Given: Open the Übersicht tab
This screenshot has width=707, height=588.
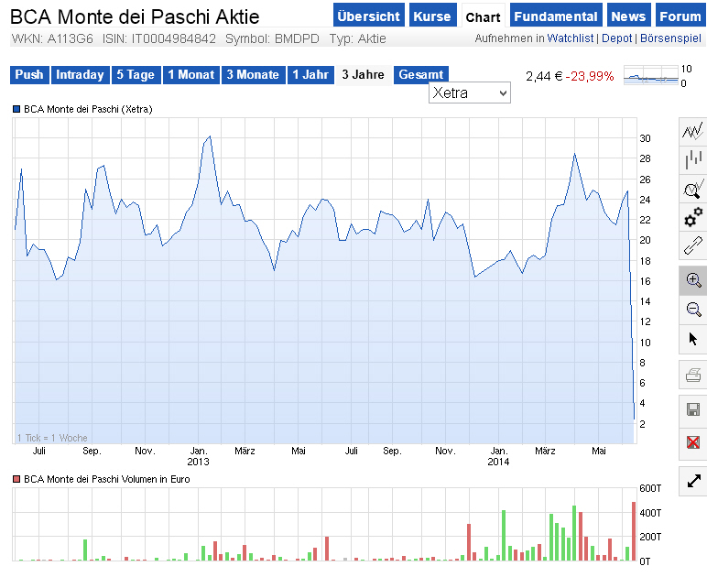Looking at the screenshot, I should 369,16.
